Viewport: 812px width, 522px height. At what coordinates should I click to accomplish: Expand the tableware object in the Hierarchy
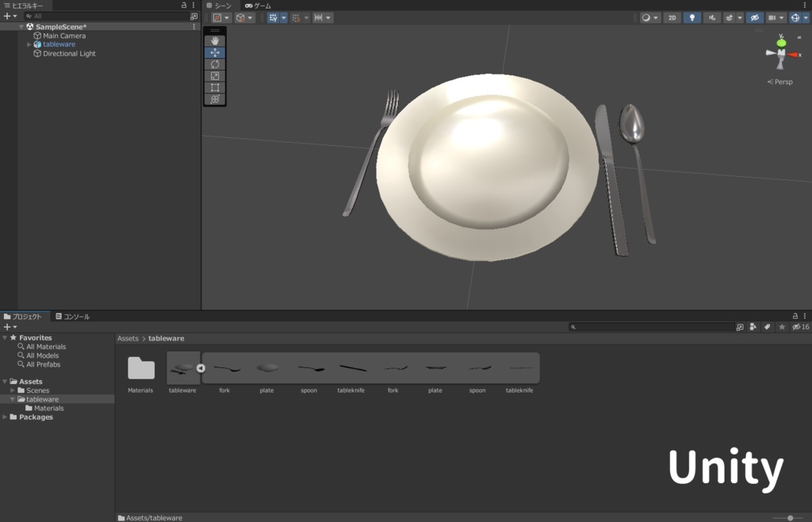tap(29, 44)
